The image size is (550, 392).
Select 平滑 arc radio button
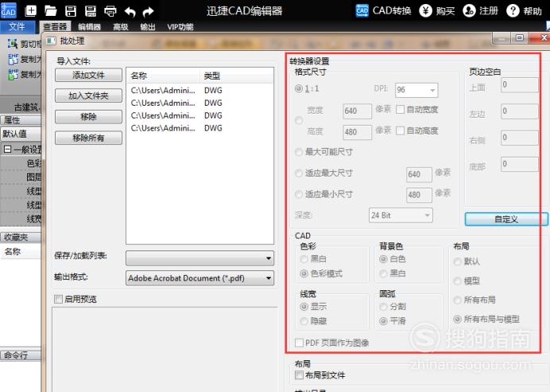383,320
